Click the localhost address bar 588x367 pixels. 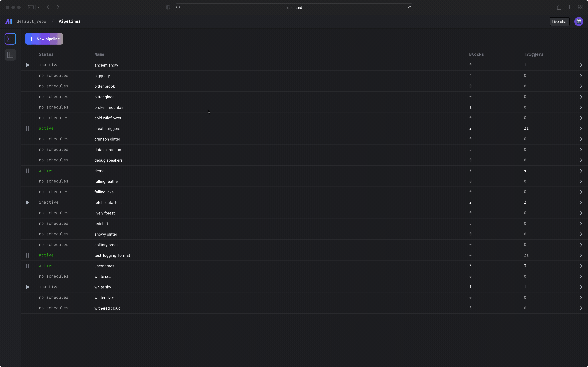[x=294, y=8]
